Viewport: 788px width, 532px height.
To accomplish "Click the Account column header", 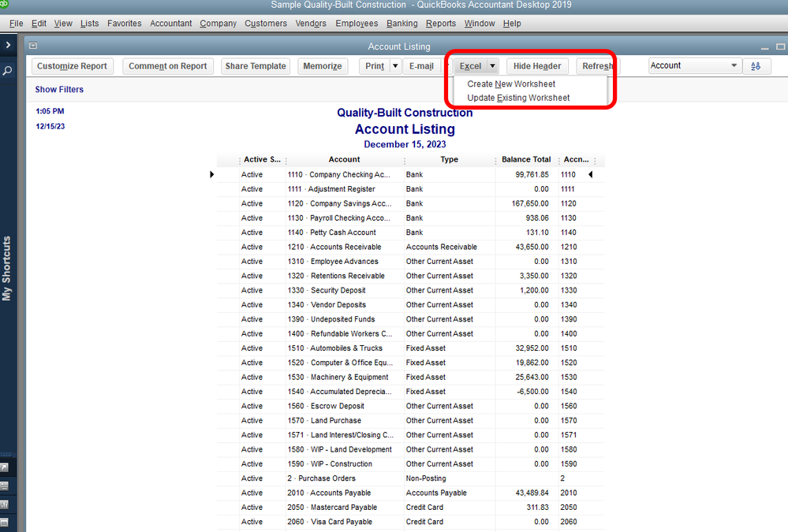I will (344, 159).
